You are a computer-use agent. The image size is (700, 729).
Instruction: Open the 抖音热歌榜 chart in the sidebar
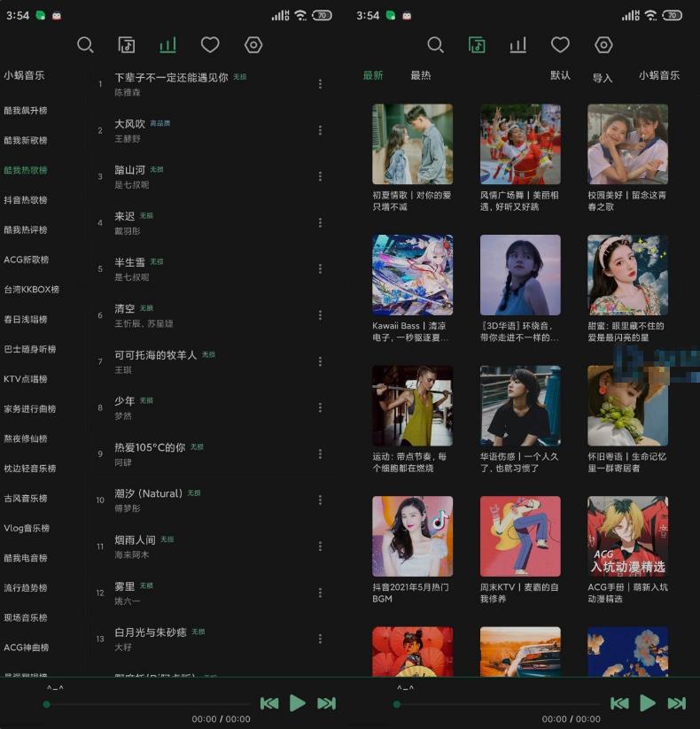[26, 200]
